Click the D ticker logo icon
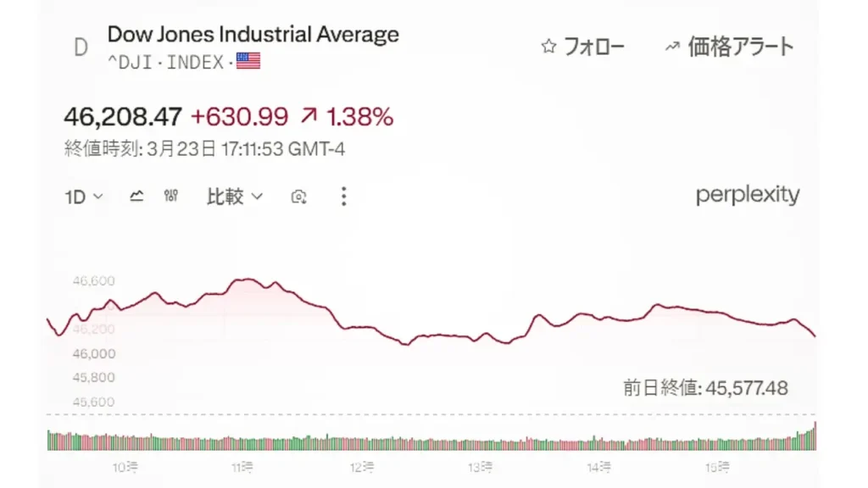868x488 pixels. pos(81,47)
